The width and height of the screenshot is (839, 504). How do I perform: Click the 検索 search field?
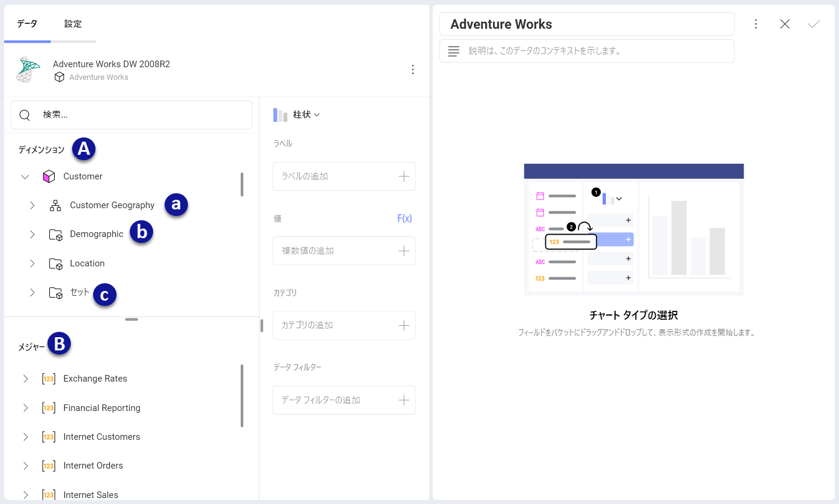click(132, 115)
